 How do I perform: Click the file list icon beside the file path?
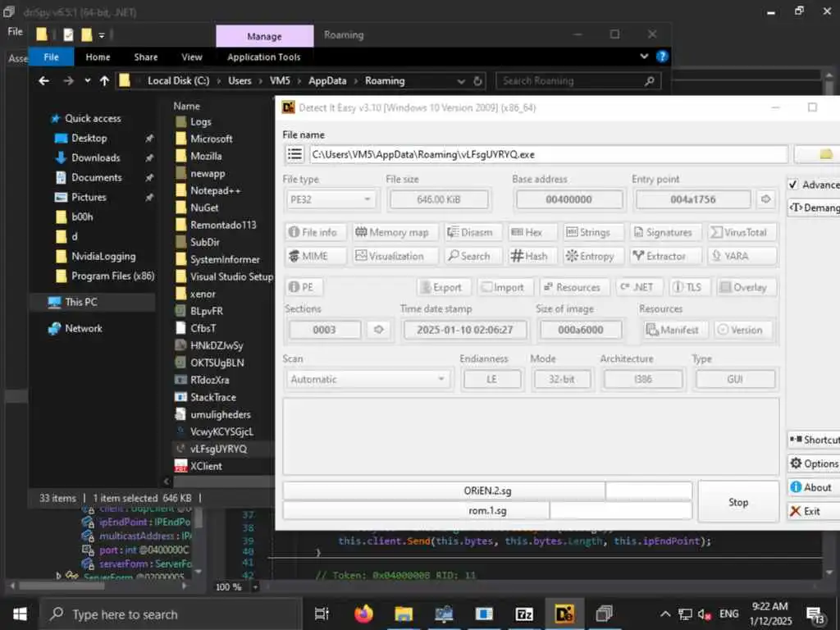(x=294, y=154)
